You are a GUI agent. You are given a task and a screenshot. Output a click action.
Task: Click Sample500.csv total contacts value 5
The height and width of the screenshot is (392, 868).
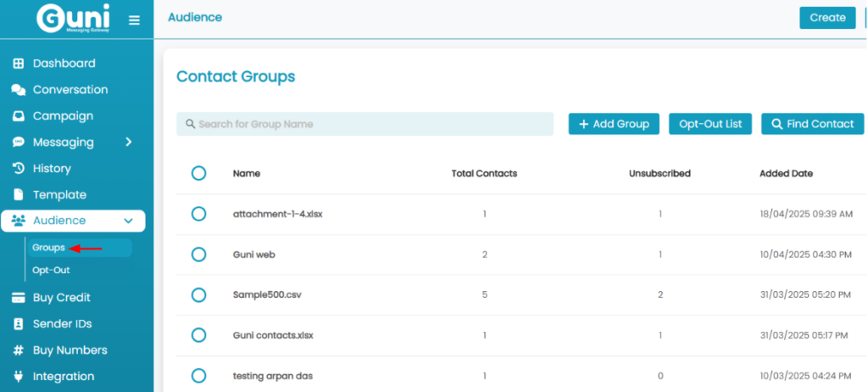[x=484, y=295]
